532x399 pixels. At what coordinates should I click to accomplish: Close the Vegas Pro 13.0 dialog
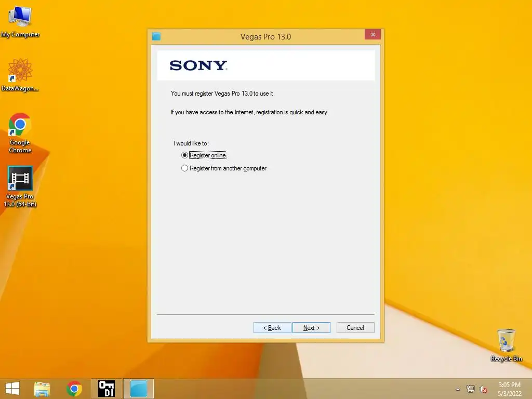point(373,34)
